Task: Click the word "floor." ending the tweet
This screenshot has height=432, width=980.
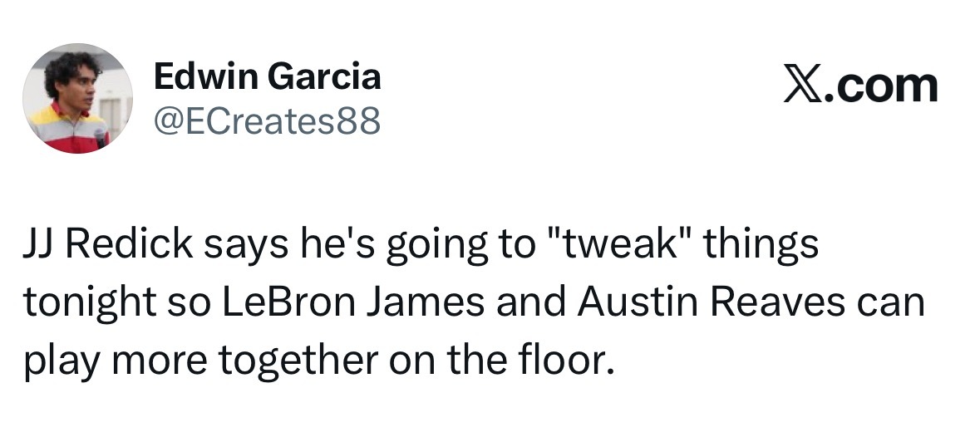Action: tap(573, 358)
